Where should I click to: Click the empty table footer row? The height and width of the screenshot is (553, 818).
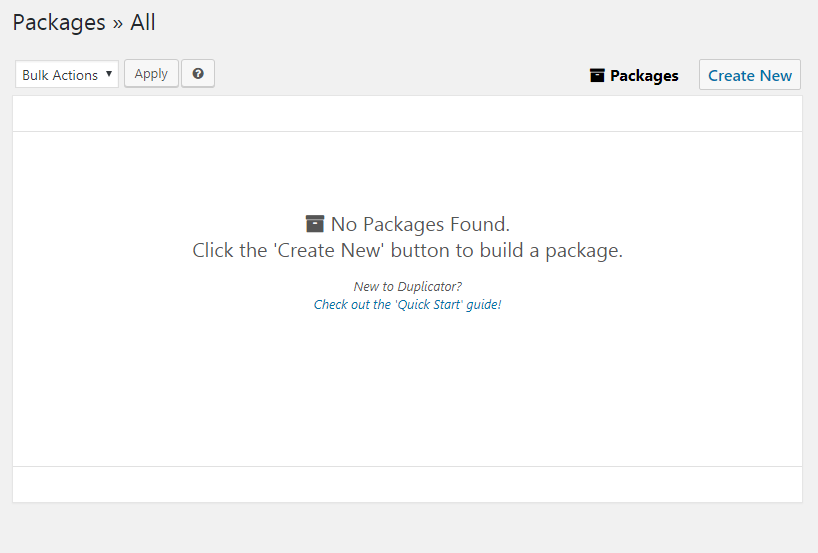[x=407, y=484]
